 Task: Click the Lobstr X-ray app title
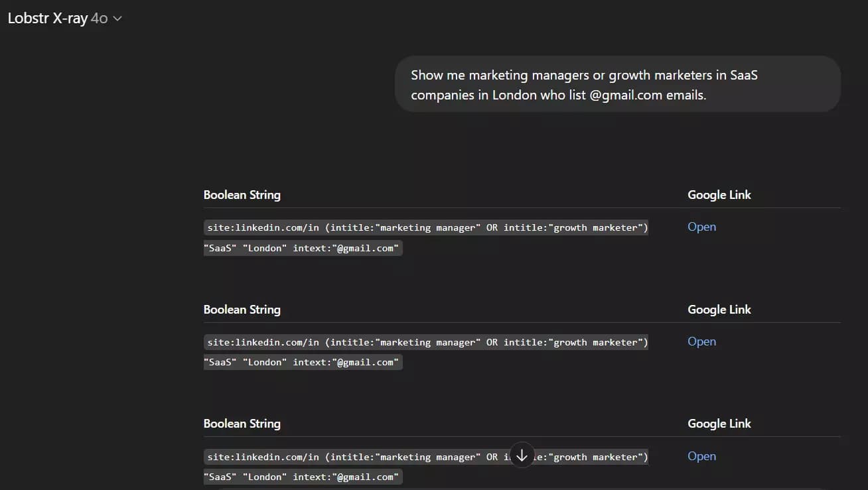click(x=45, y=18)
